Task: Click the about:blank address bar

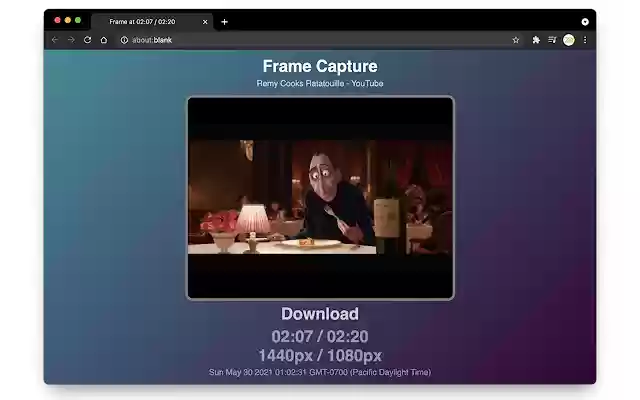Action: 318,40
